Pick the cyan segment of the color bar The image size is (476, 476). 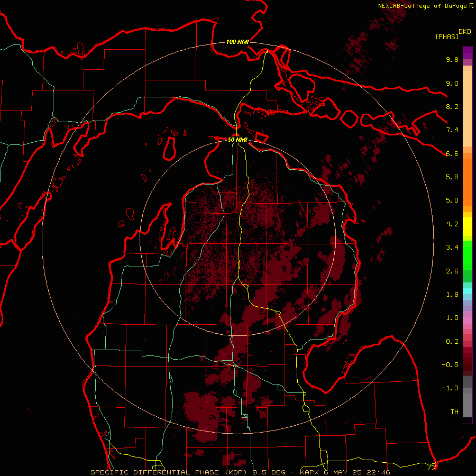point(467,291)
